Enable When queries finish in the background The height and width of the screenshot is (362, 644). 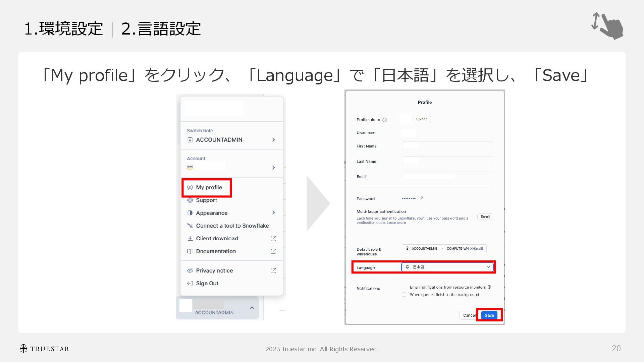[404, 295]
